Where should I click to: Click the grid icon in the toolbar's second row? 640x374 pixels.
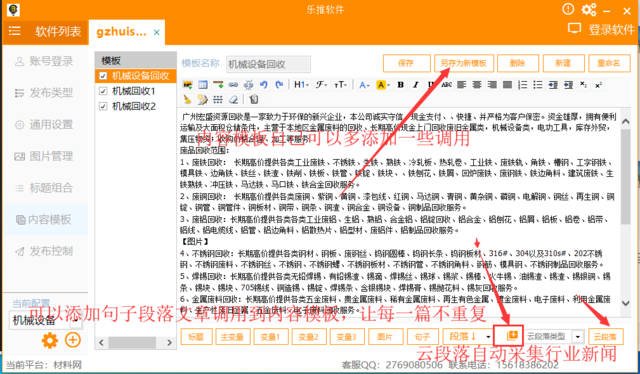click(x=218, y=99)
